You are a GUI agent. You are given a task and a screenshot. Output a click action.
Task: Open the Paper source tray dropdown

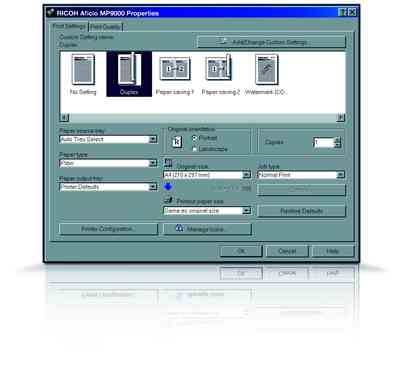[x=153, y=139]
